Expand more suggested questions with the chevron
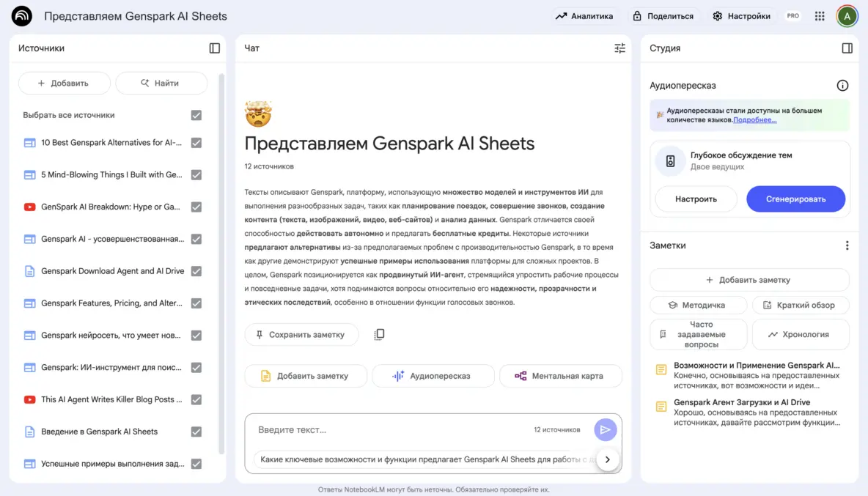Viewport: 868px width, 496px height. [x=607, y=459]
